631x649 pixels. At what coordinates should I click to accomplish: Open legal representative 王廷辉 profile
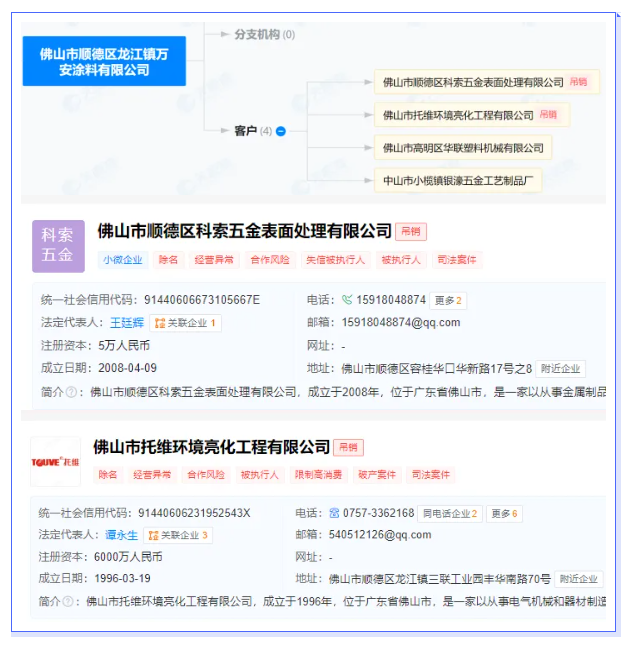[x=126, y=323]
